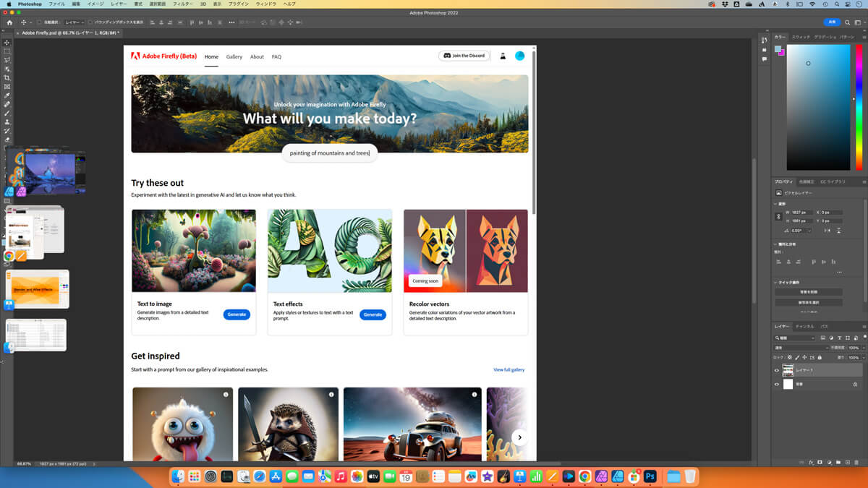Select the Move tool in the toolbar
868x488 pixels.
tap(7, 43)
